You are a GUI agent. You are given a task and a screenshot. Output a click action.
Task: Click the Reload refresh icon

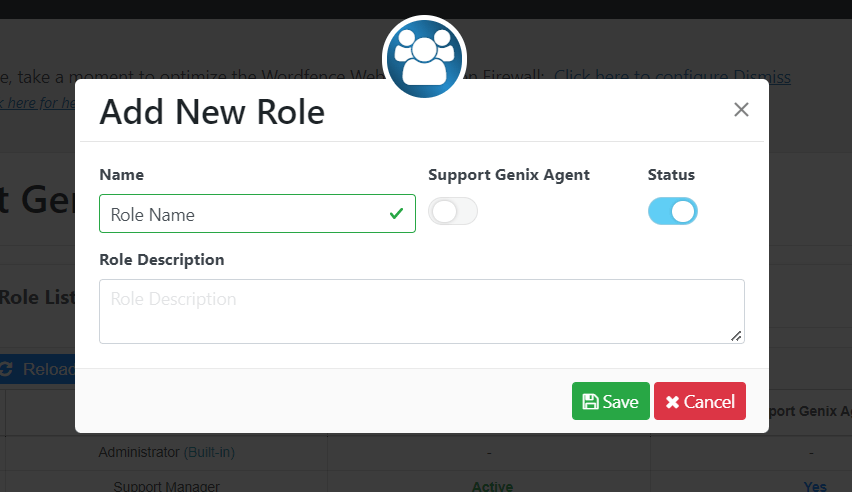6,369
